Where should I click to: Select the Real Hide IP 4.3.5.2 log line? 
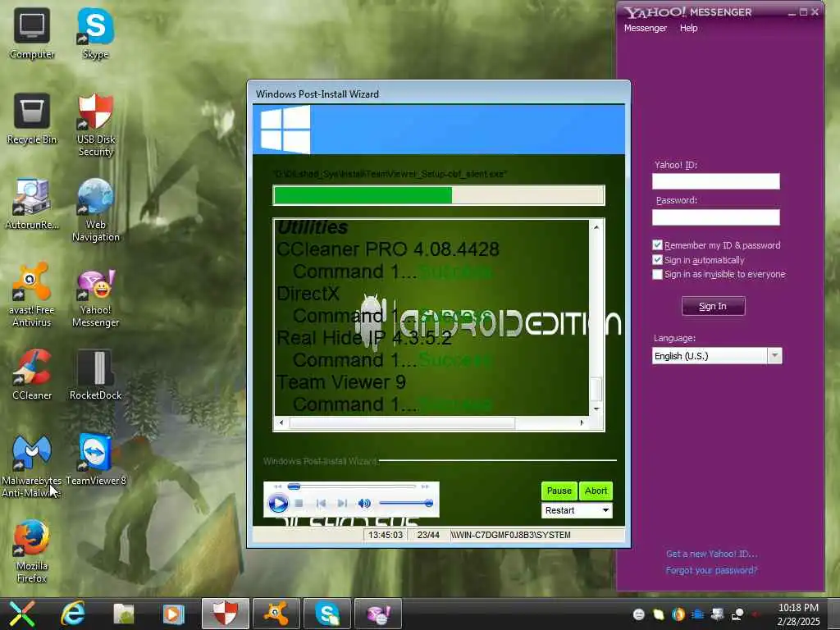[x=364, y=338]
